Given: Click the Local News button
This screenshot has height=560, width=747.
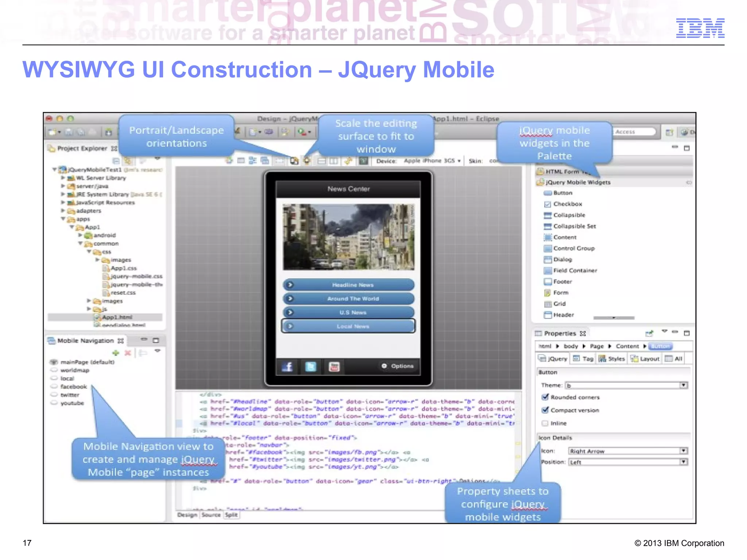Looking at the screenshot, I should 349,326.
